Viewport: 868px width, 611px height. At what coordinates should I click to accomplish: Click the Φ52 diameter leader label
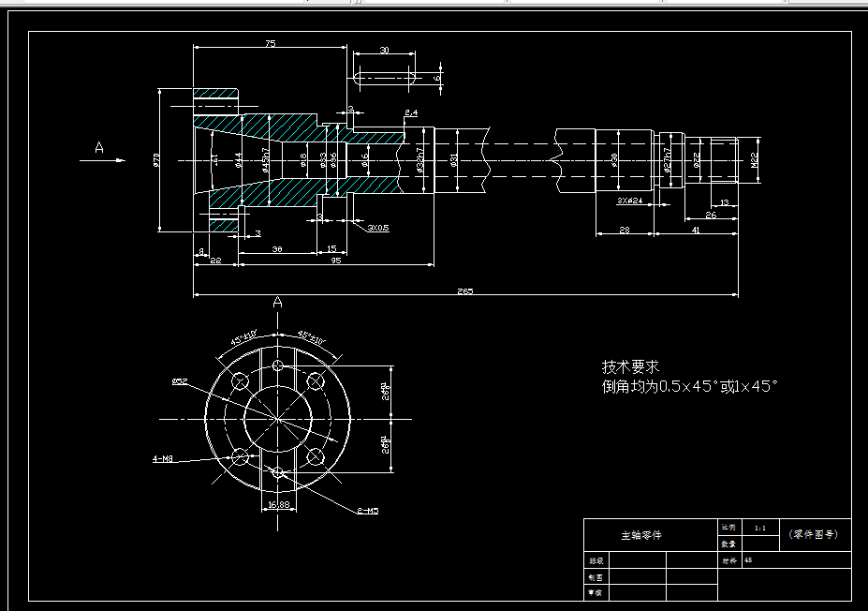coord(180,381)
